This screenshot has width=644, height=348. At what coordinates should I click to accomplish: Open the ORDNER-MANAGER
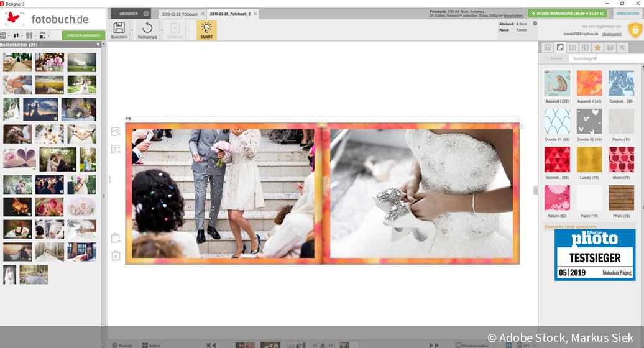point(83,35)
